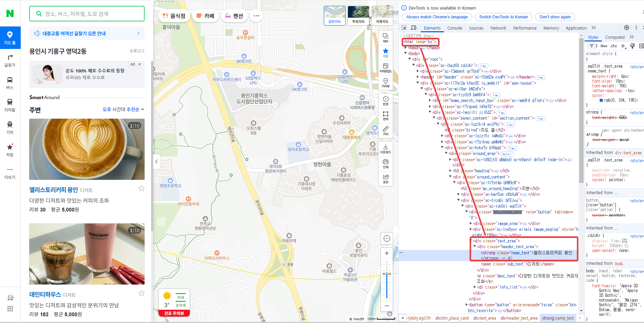Click Switch DevTools to Korean
Image resolution: width=644 pixels, height=323 pixels.
(x=503, y=17)
